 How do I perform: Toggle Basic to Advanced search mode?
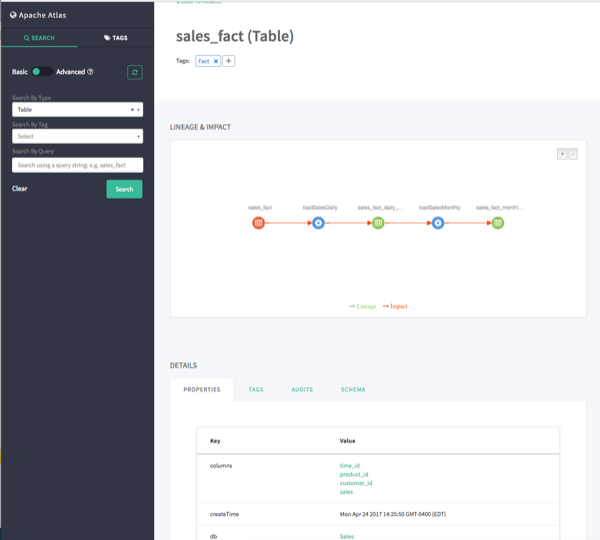[42, 72]
